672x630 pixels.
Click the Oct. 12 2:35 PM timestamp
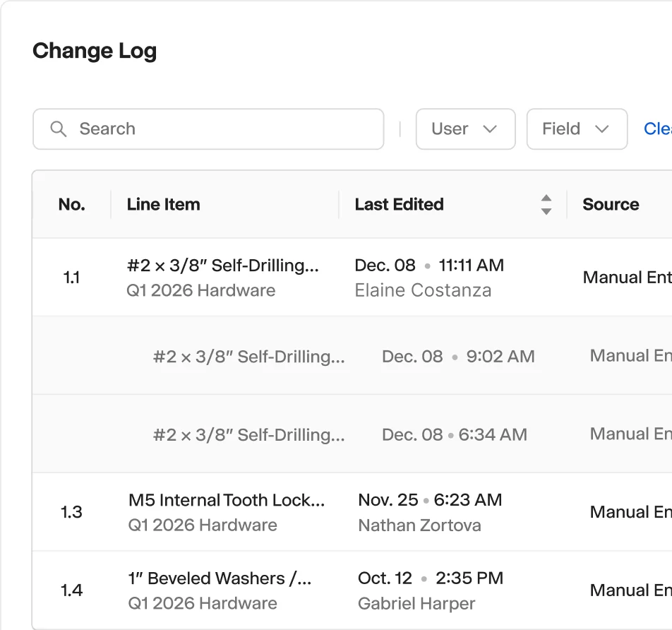(x=431, y=578)
